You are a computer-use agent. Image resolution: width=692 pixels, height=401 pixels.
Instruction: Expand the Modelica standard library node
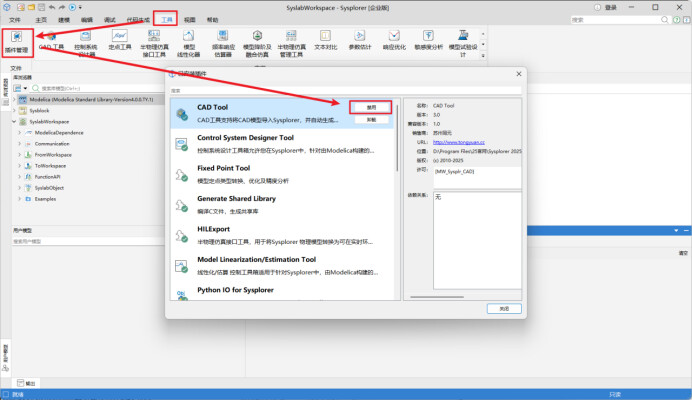coord(14,100)
